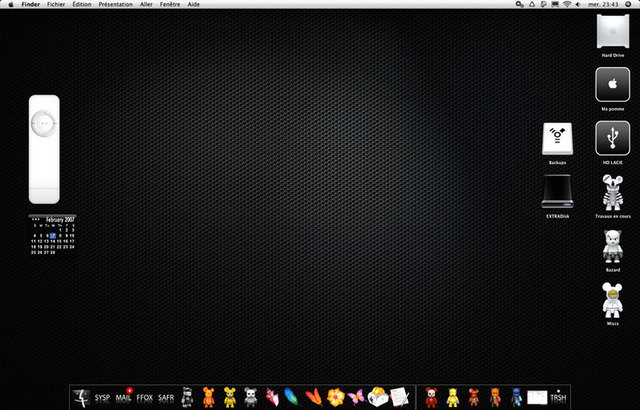Launch MAIL from the dock
This screenshot has height=410, width=640.
[124, 397]
